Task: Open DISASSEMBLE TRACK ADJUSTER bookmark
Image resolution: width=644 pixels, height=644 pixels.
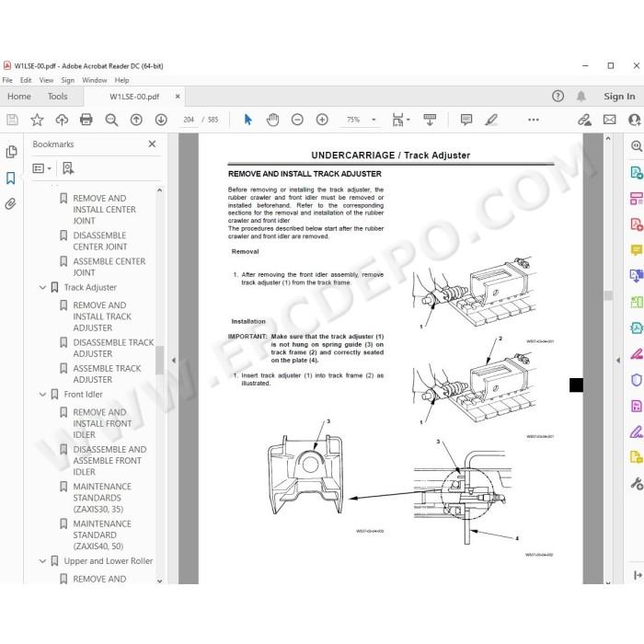Action: tap(113, 348)
